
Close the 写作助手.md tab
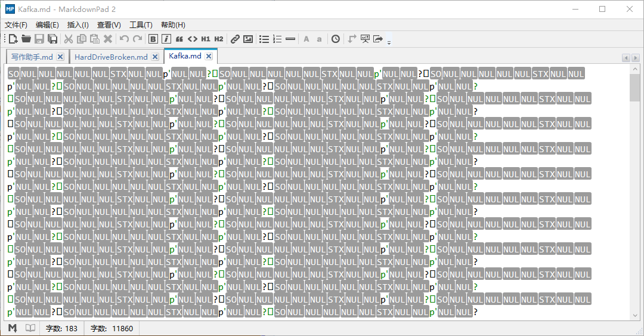pyautogui.click(x=60, y=57)
